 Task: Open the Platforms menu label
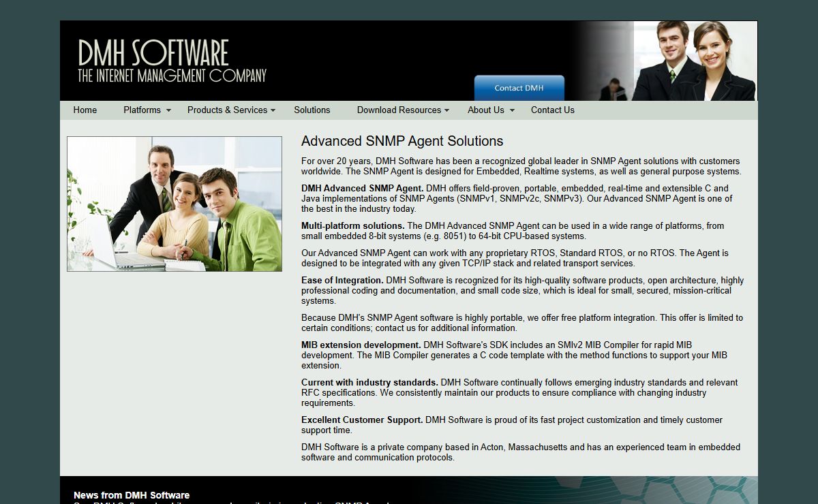click(x=142, y=110)
